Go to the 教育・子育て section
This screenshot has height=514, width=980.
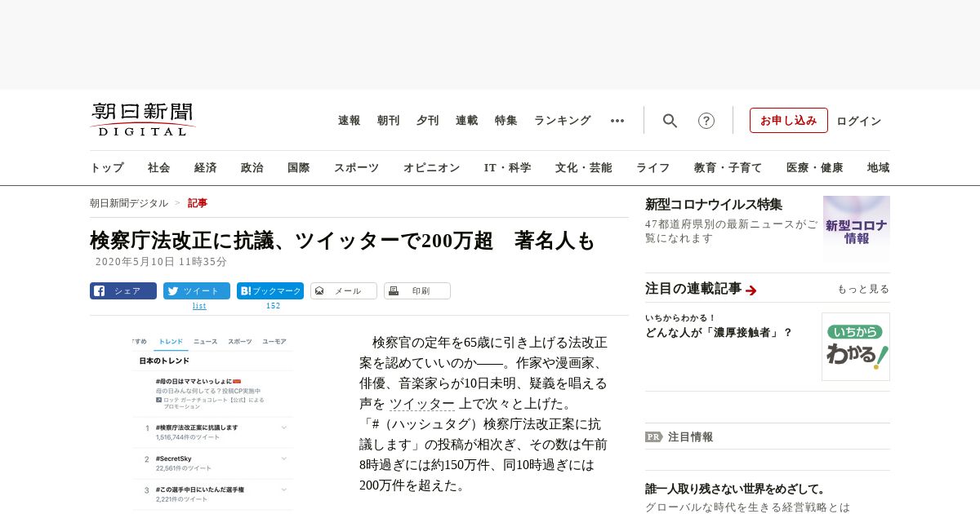(728, 168)
